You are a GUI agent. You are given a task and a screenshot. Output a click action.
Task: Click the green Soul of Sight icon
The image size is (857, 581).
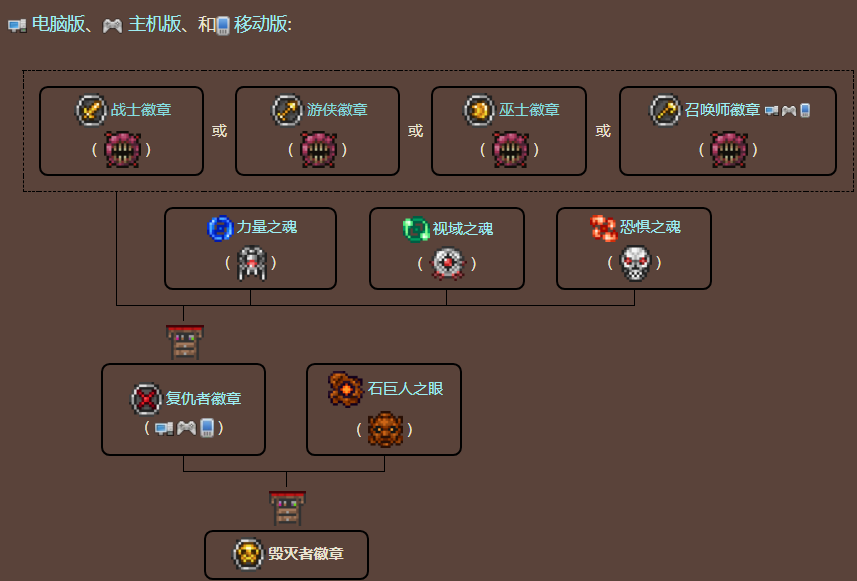pos(416,229)
